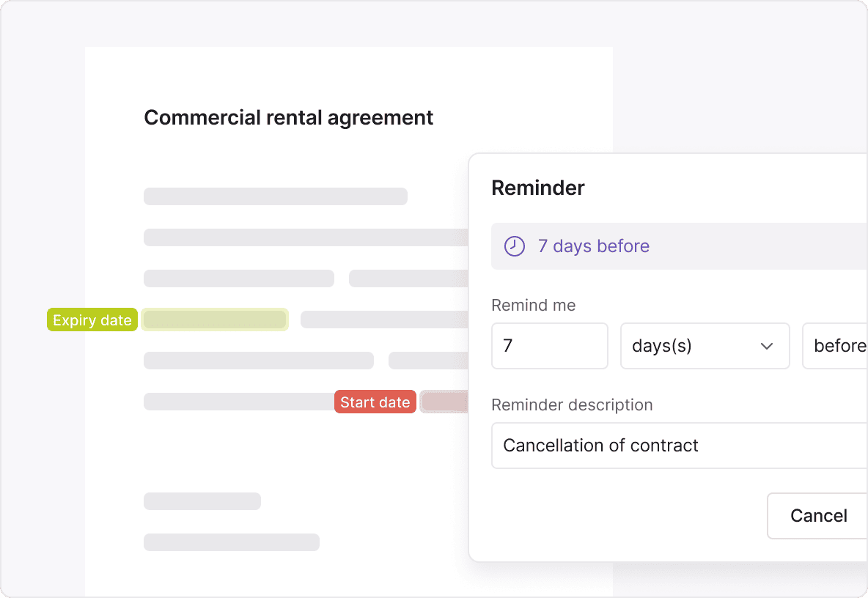Select the red "Start date" tag
868x598 pixels.
coord(375,402)
